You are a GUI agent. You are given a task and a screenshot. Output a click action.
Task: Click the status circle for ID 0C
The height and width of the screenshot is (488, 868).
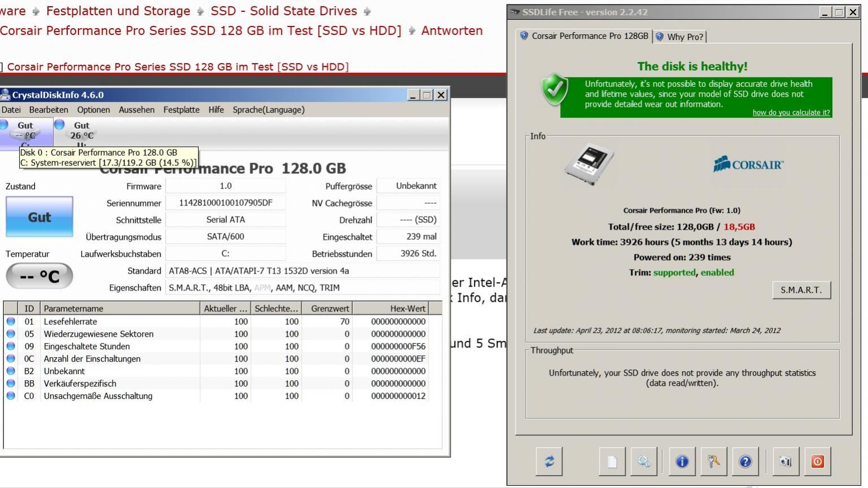(11, 359)
